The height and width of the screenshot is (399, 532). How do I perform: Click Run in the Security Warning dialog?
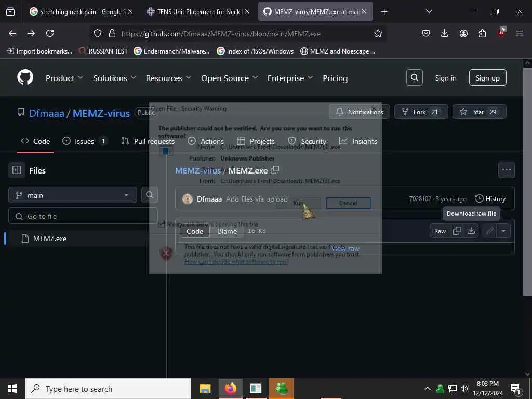(298, 203)
